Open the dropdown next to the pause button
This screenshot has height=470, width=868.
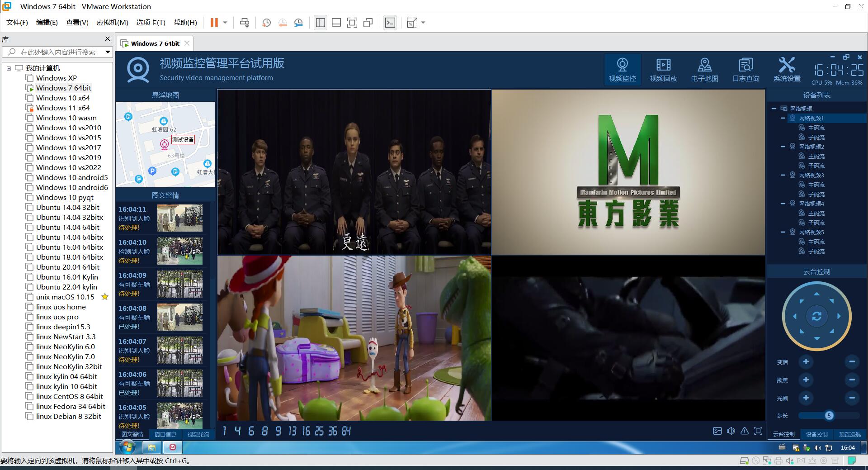coord(225,23)
